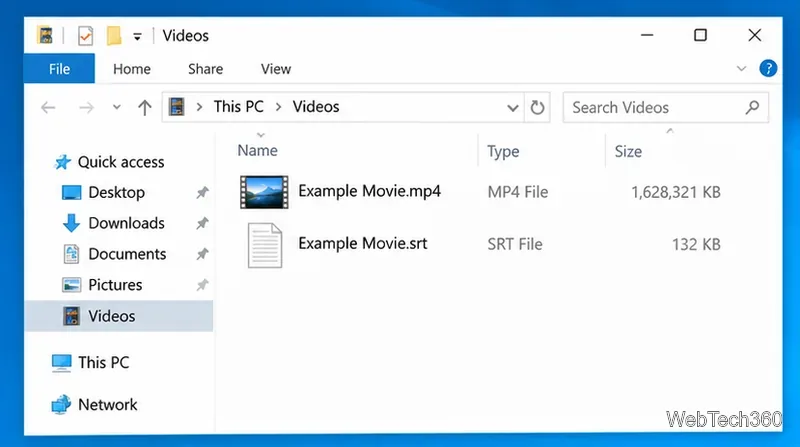
Task: Expand the ribbon with chevron near Help
Action: coord(741,68)
